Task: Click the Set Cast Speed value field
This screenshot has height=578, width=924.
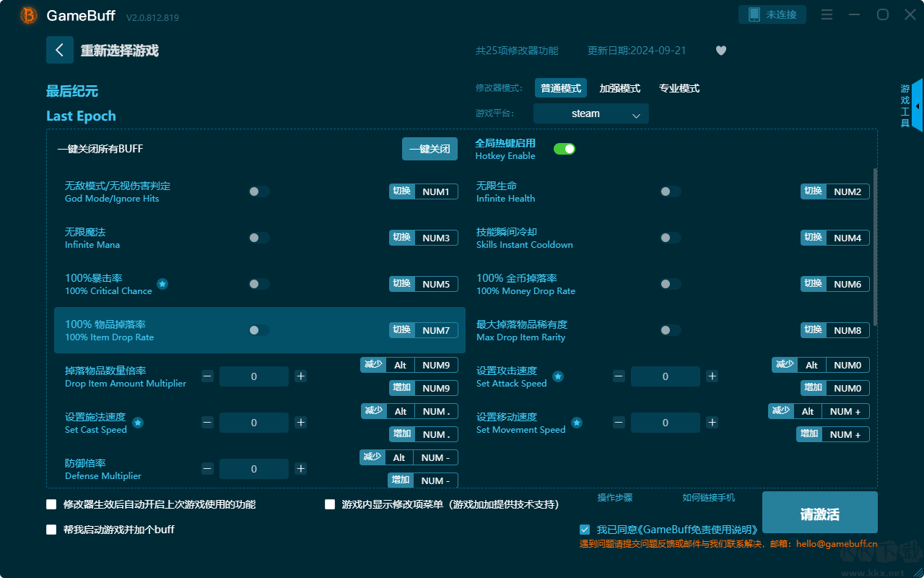Action: click(x=254, y=423)
